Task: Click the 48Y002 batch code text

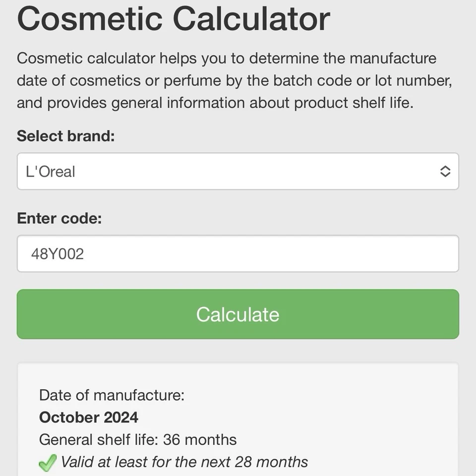Action: pyautogui.click(x=58, y=254)
